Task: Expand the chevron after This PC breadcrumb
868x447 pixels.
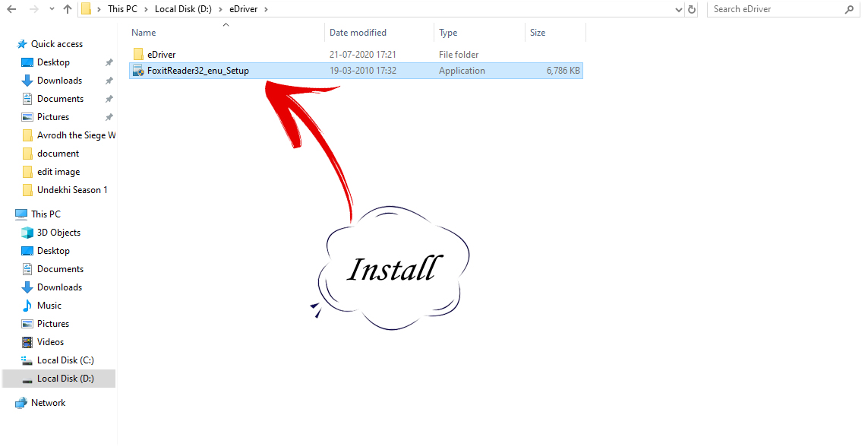Action: 146,9
